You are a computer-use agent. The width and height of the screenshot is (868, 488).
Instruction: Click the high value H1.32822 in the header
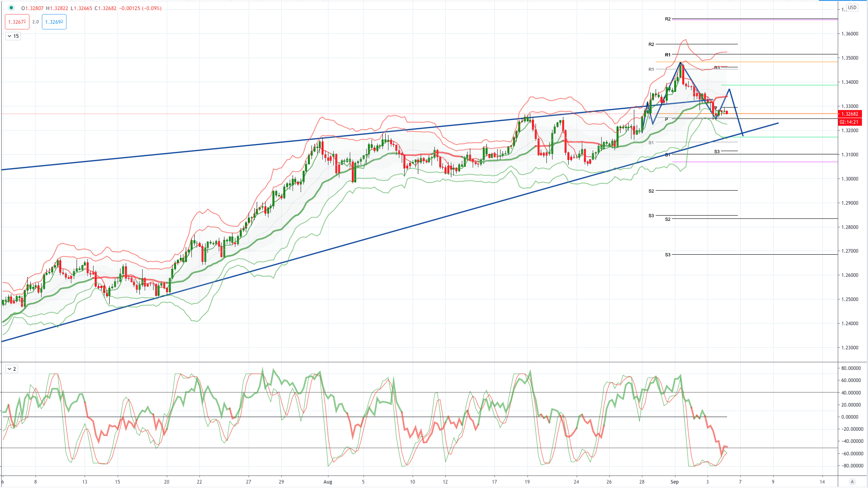point(57,8)
